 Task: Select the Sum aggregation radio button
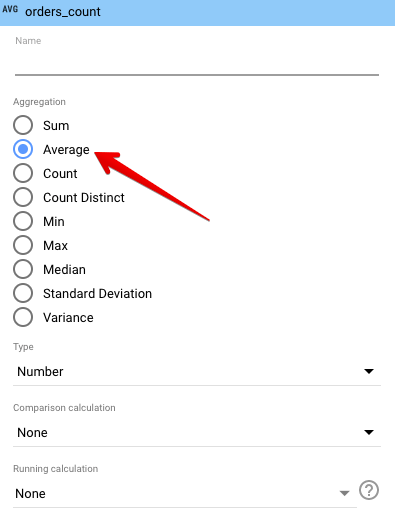[23, 125]
